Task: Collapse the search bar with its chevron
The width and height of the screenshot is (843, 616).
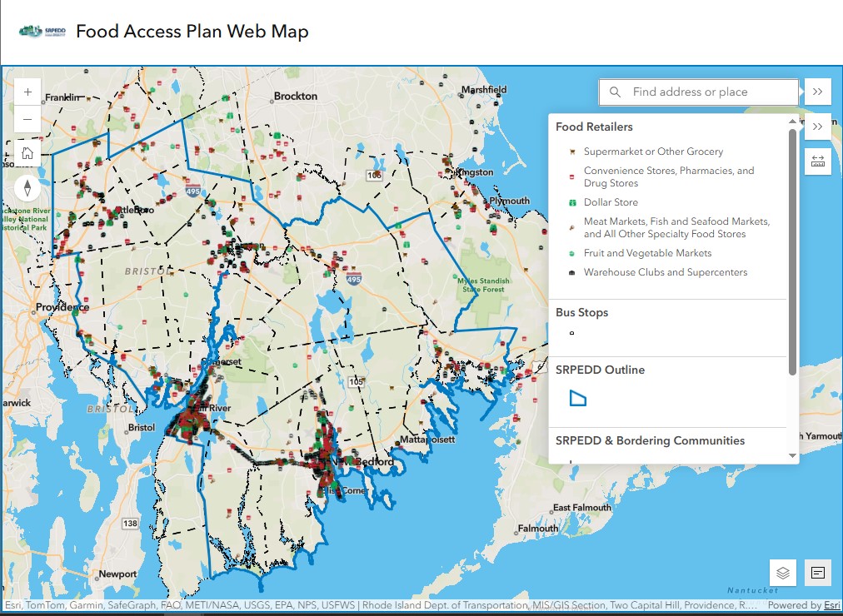Action: (x=817, y=92)
